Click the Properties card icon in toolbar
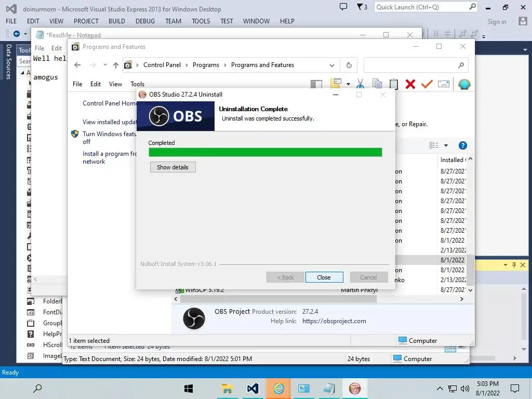The image size is (532, 399). point(444,84)
